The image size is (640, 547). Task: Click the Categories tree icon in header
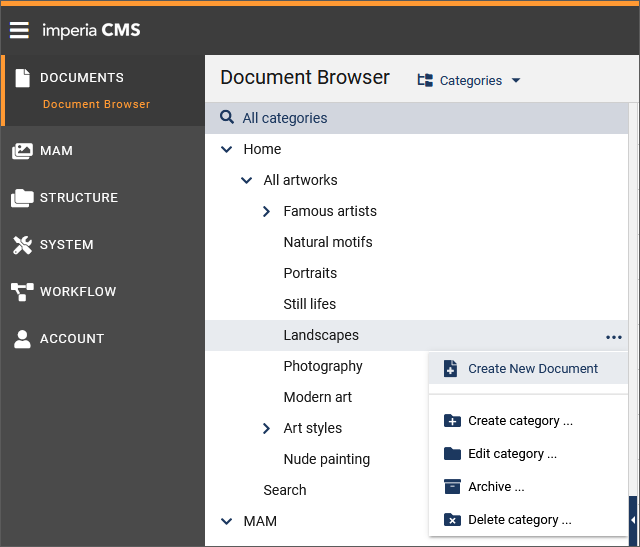pyautogui.click(x=425, y=80)
